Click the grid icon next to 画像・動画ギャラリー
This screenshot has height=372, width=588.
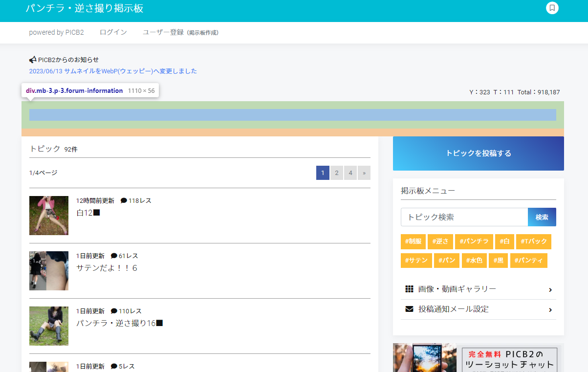[x=409, y=289]
